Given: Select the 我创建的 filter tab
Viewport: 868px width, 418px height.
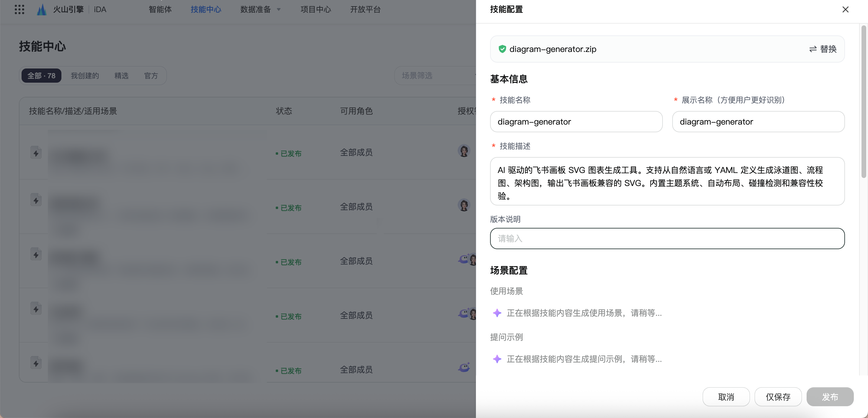Looking at the screenshot, I should click(85, 76).
